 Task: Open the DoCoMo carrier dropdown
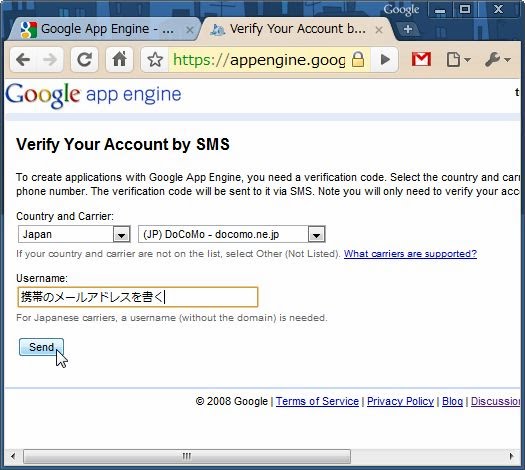[x=232, y=234]
